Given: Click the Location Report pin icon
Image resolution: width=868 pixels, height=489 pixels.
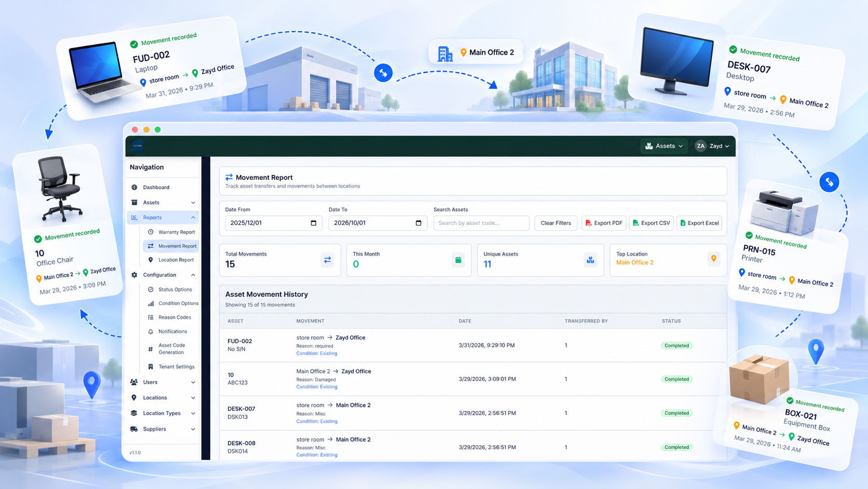Looking at the screenshot, I should click(x=151, y=260).
